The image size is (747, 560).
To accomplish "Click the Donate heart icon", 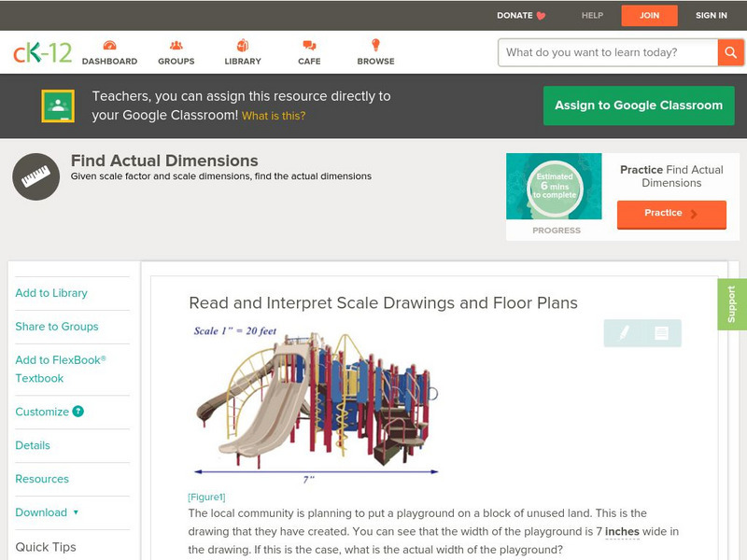I will (x=542, y=16).
